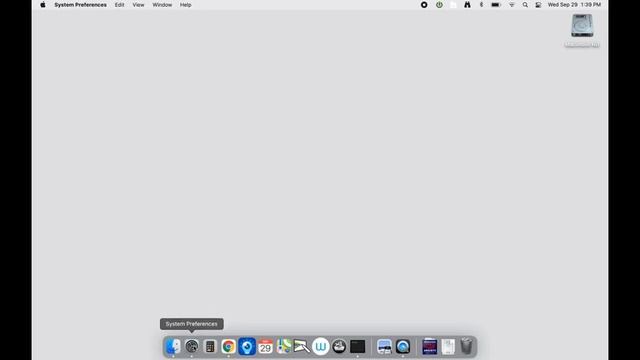Open Spotlight search magnifier

pyautogui.click(x=525, y=5)
